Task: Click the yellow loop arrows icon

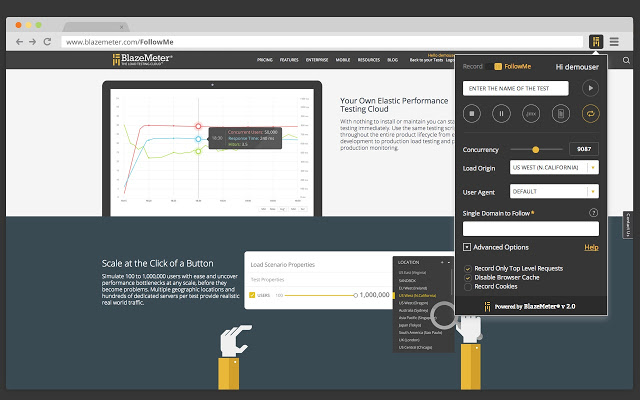Action: pos(591,113)
